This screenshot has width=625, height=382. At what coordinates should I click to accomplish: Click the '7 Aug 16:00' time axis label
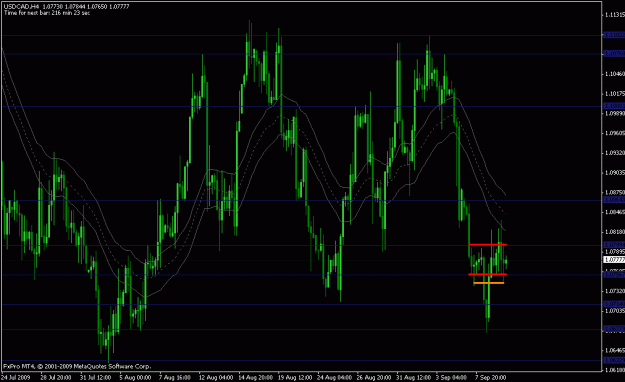175,377
